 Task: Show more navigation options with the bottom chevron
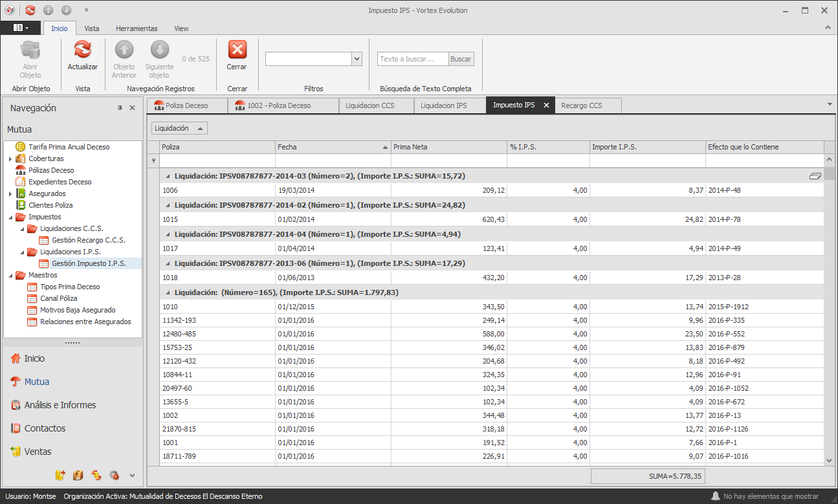132,476
